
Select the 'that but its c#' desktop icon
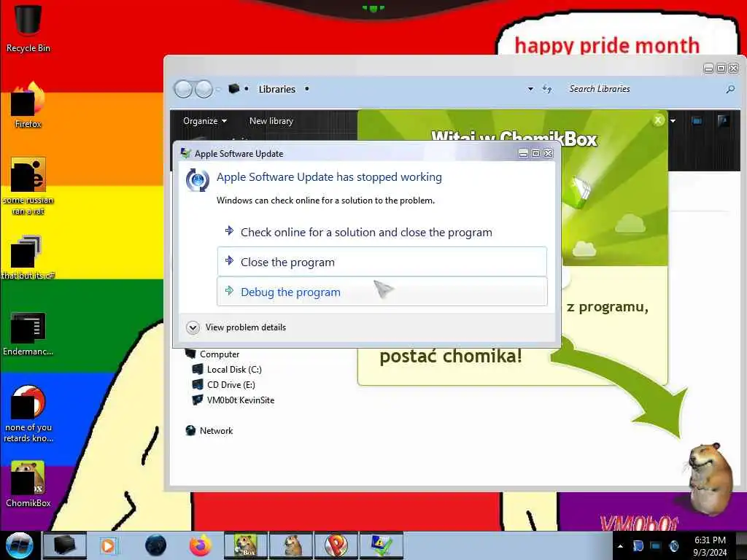[28, 257]
